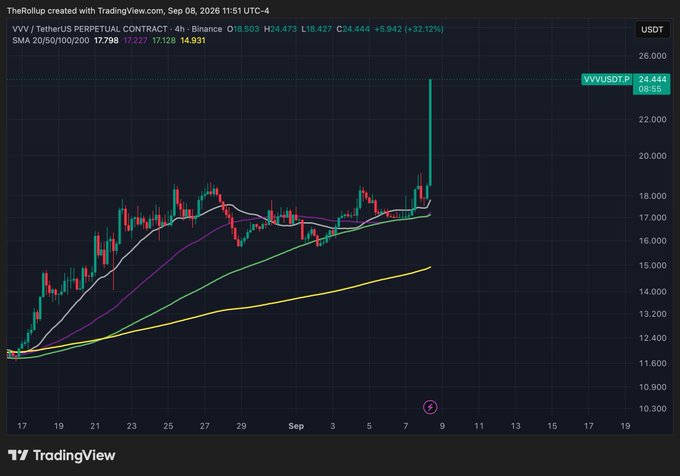This screenshot has height=476, width=680.
Task: Click the 20.000 price axis label
Action: (x=652, y=156)
